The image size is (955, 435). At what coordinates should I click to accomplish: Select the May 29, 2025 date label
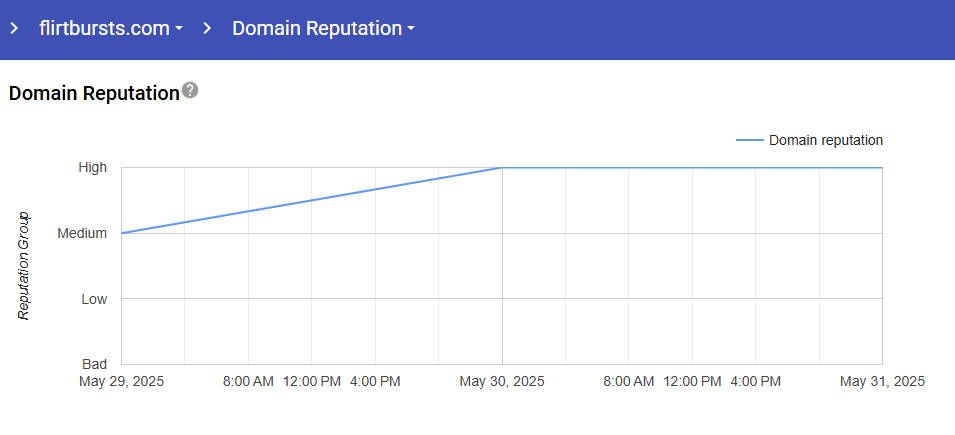[x=122, y=381]
